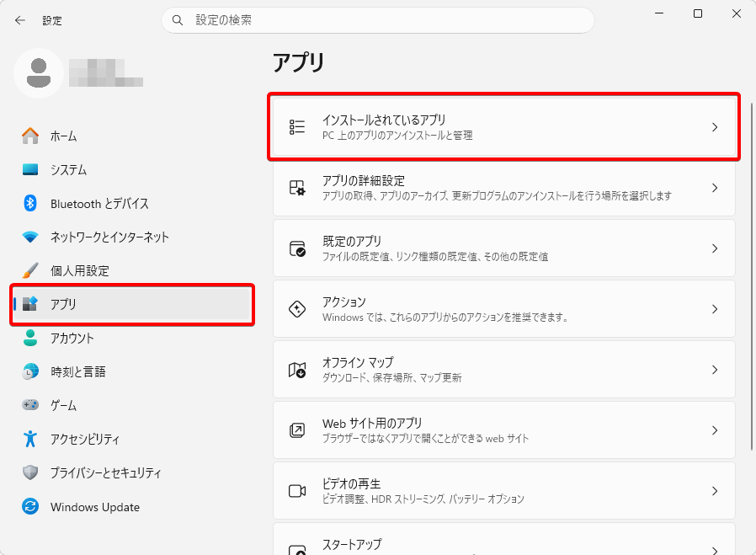Go to ネットワークとインターネット
The width and height of the screenshot is (756, 555).
[131, 237]
